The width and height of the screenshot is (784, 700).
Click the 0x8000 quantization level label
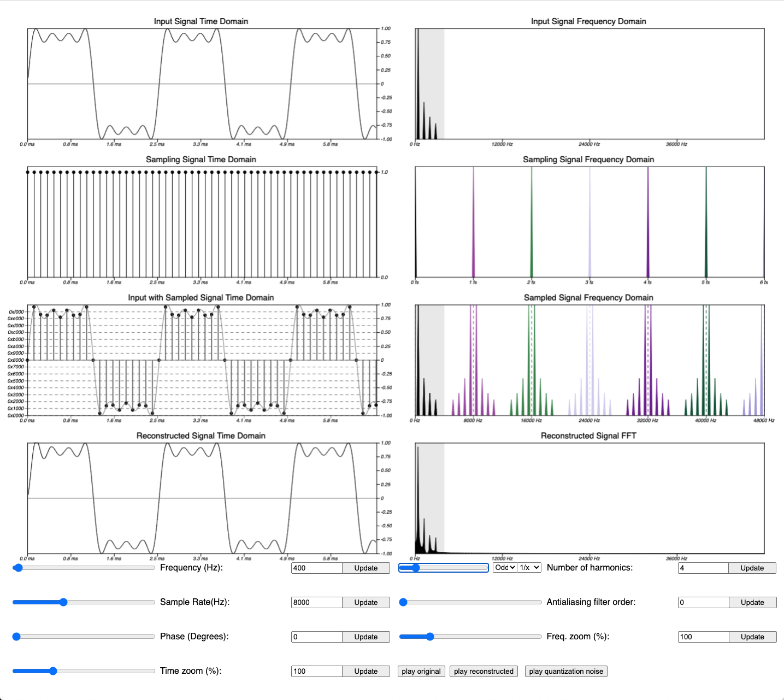[x=16, y=360]
